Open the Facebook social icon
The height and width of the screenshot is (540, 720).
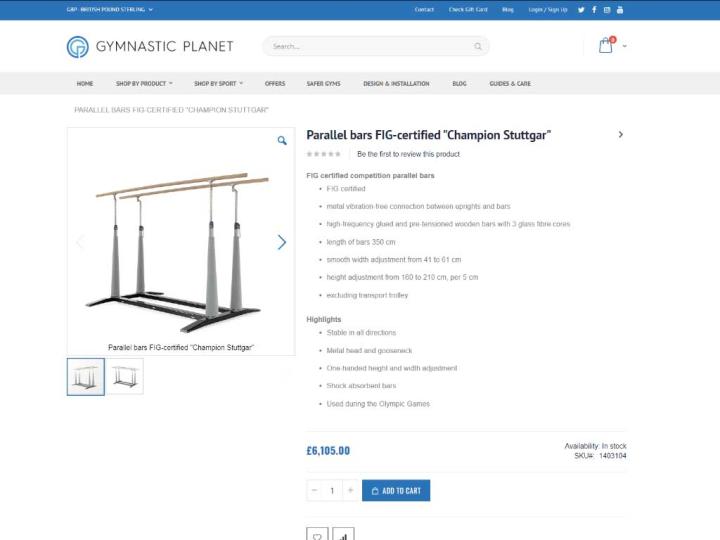(594, 10)
